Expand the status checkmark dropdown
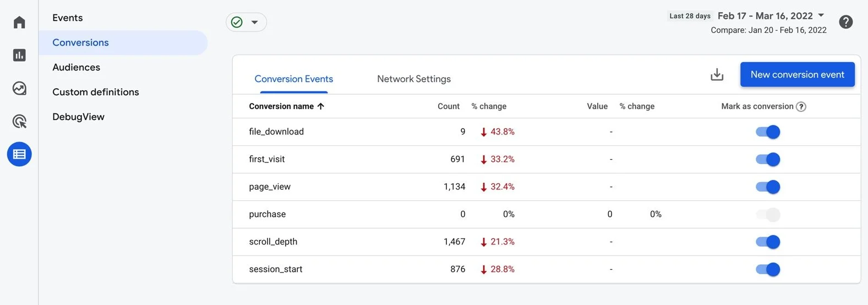 click(x=246, y=22)
